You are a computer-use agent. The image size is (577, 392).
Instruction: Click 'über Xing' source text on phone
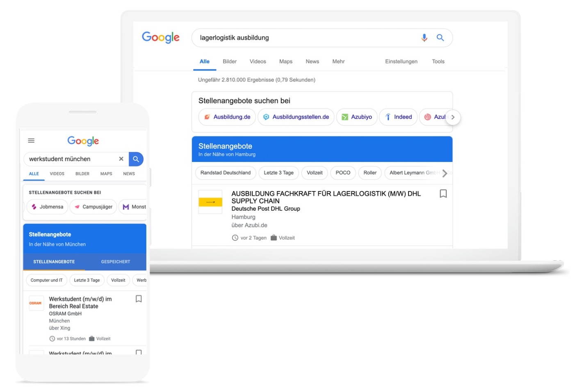[59, 328]
